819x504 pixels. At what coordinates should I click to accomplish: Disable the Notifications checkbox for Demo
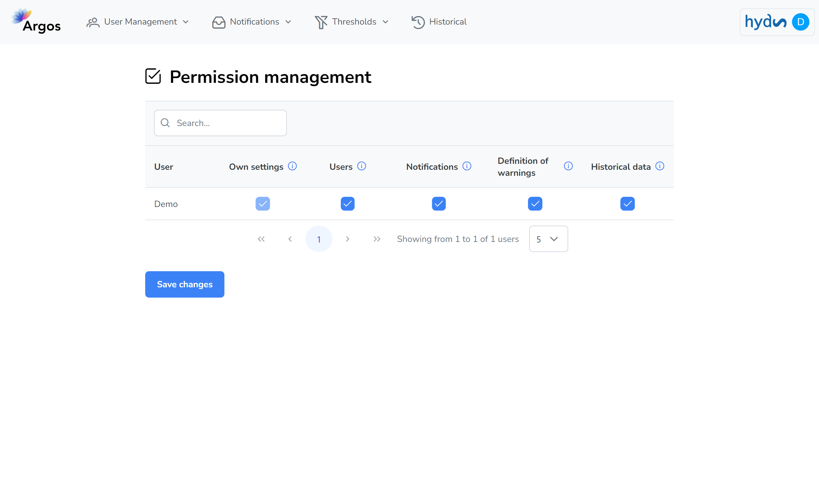coord(439,203)
